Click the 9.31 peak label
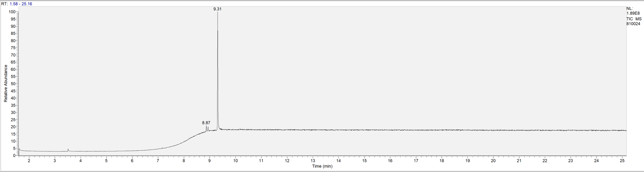 pyautogui.click(x=217, y=9)
